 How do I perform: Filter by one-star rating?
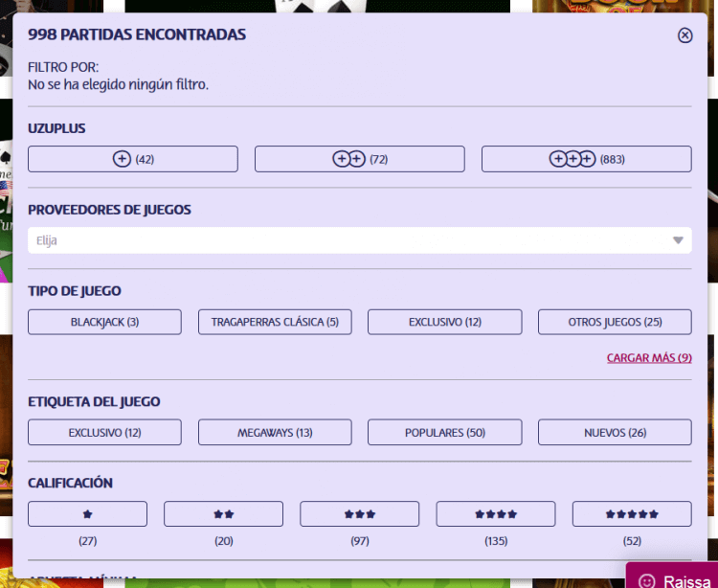click(87, 514)
